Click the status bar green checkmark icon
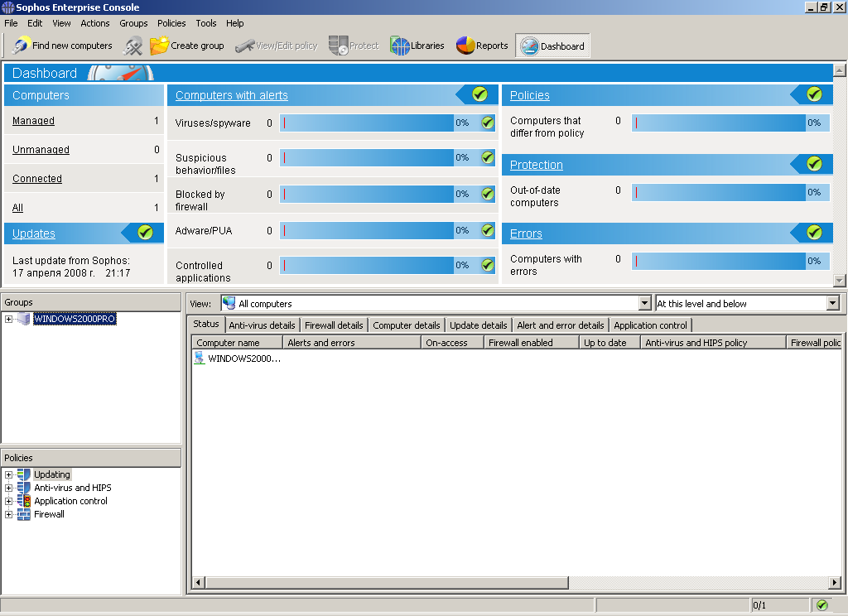Image resolution: width=848 pixels, height=616 pixels. pos(822,605)
